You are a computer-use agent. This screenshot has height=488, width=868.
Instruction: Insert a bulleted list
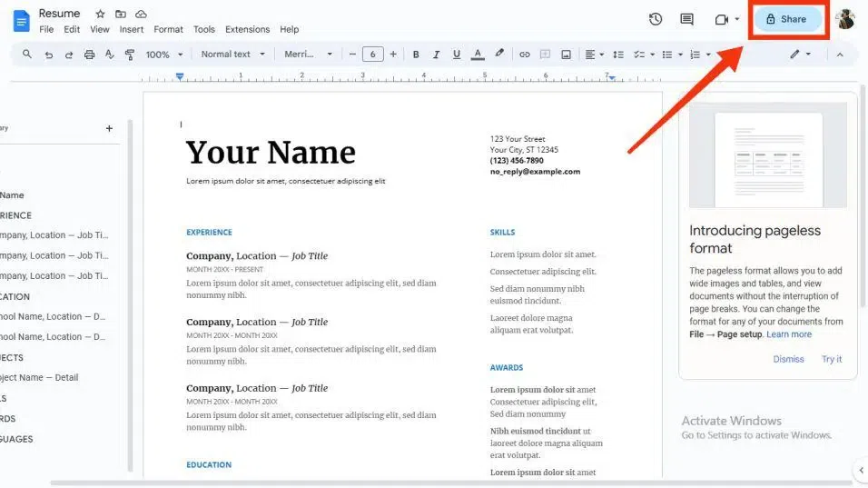(667, 55)
